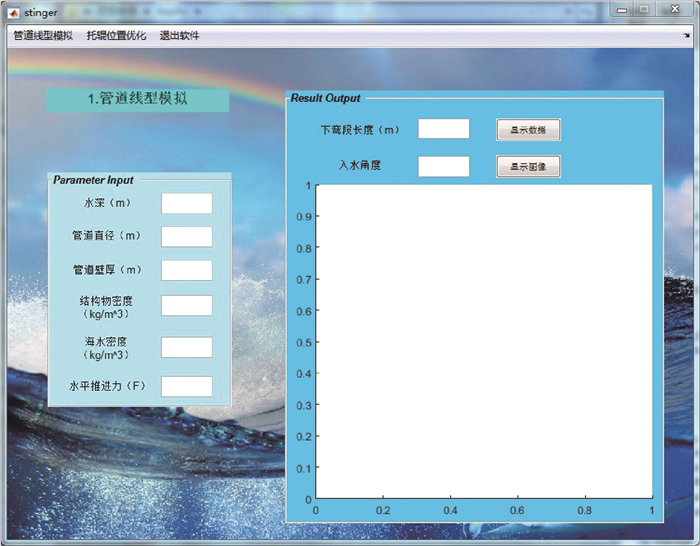Click the MATLAB icon in the title bar
Viewport: 700px width, 546px height.
pyautogui.click(x=14, y=12)
